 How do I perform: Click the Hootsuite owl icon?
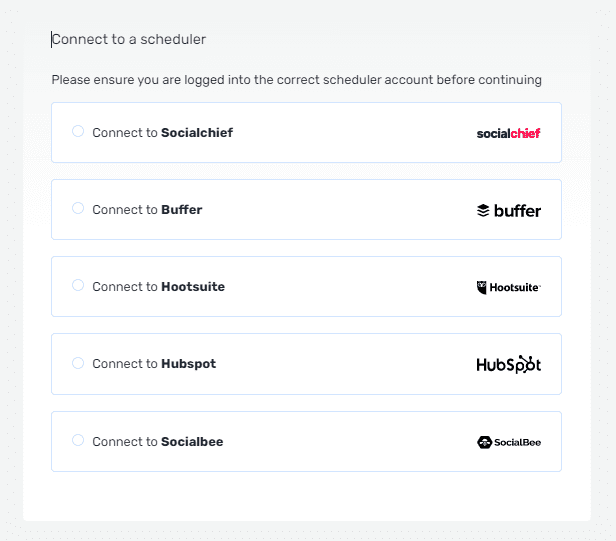481,288
